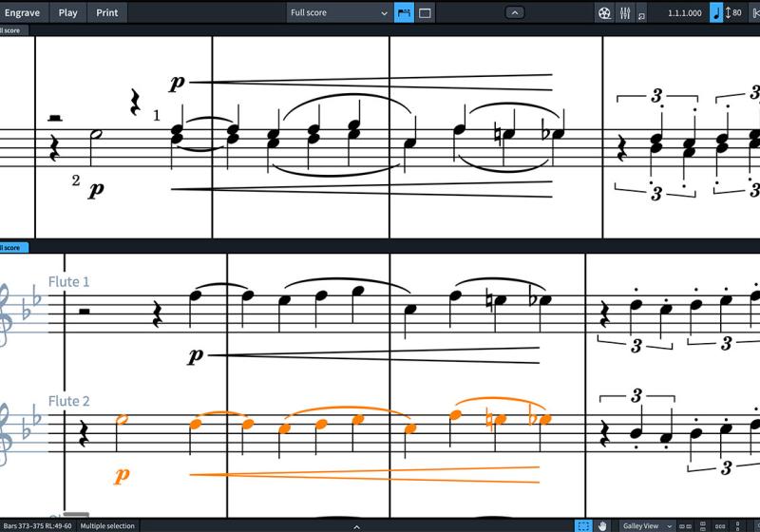This screenshot has width=760, height=532.
Task: Expand the collapsed top toolbar chevron
Action: pyautogui.click(x=514, y=12)
